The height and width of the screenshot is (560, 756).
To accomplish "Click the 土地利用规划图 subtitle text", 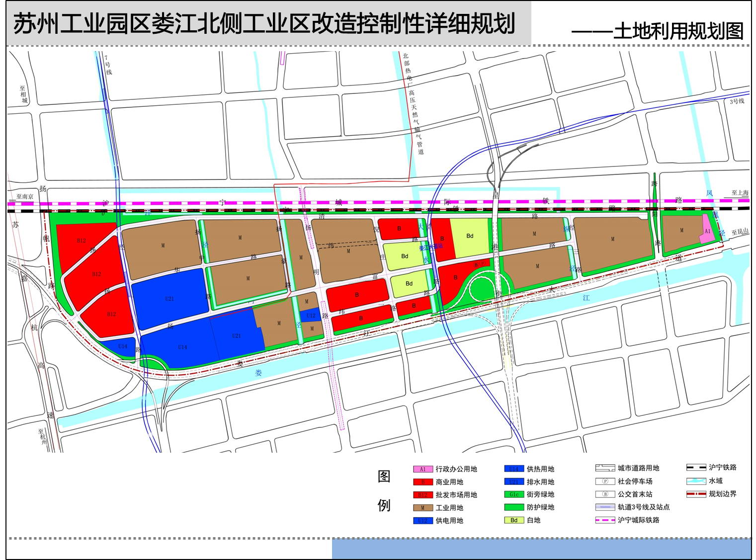I will pyautogui.click(x=678, y=31).
